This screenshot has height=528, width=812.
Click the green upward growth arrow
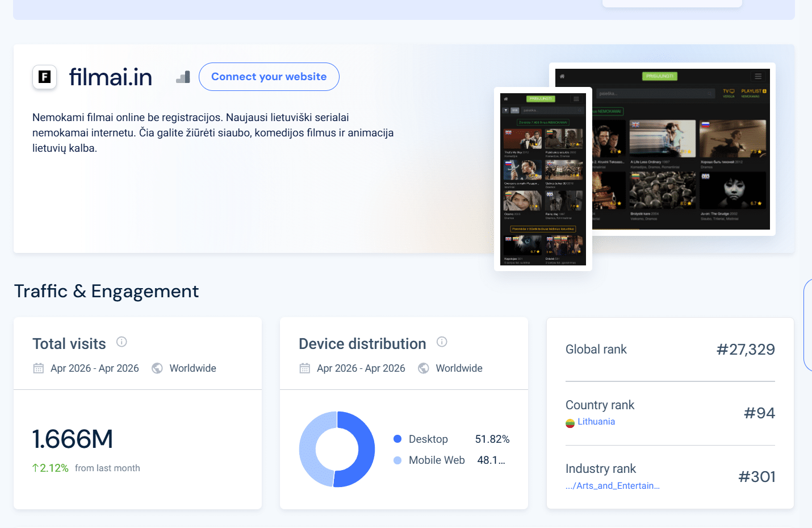35,468
